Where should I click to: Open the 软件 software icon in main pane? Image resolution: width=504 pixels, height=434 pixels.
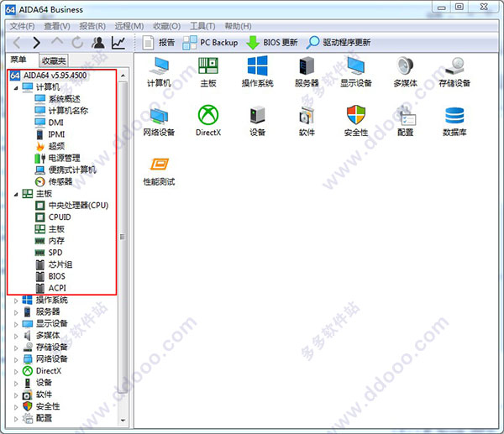click(307, 121)
